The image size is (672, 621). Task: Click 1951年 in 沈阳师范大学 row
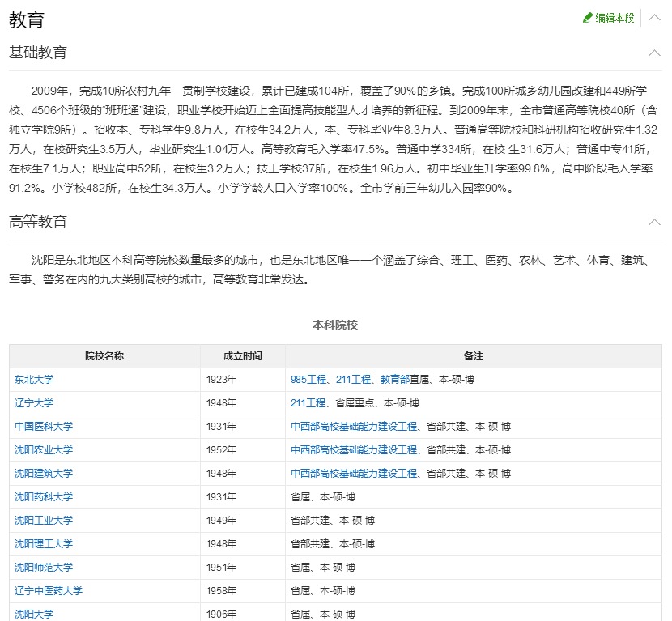point(221,568)
